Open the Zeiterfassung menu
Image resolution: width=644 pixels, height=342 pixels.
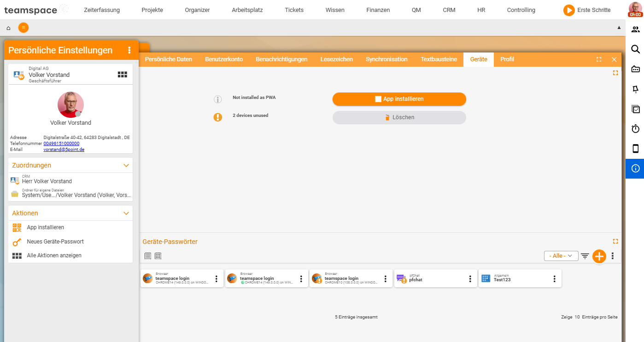coord(102,10)
